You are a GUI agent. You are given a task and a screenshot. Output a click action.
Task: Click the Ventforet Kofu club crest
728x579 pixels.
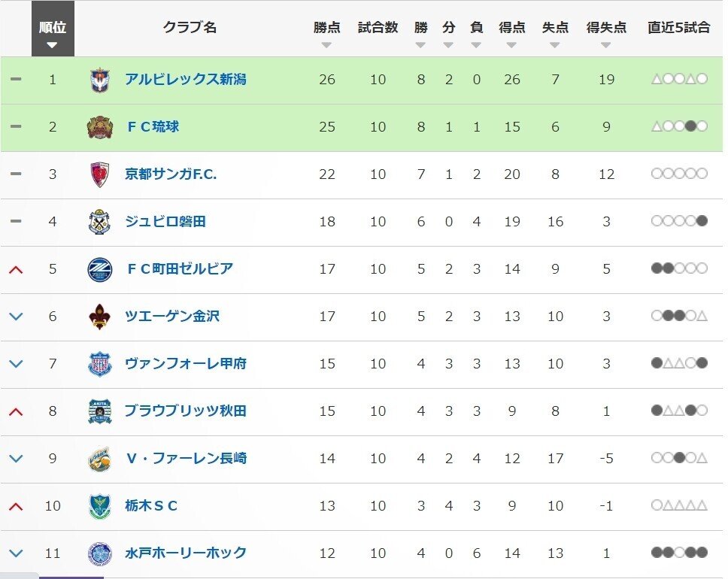99,364
